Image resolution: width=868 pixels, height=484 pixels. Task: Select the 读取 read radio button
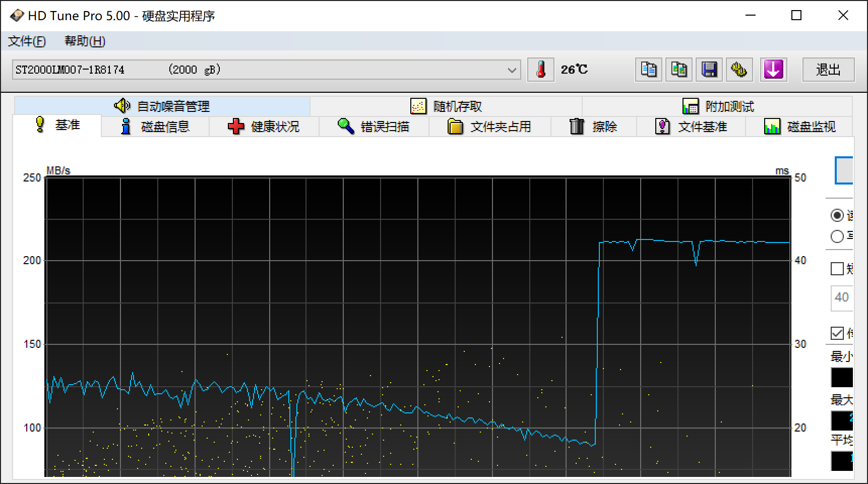pyautogui.click(x=837, y=215)
